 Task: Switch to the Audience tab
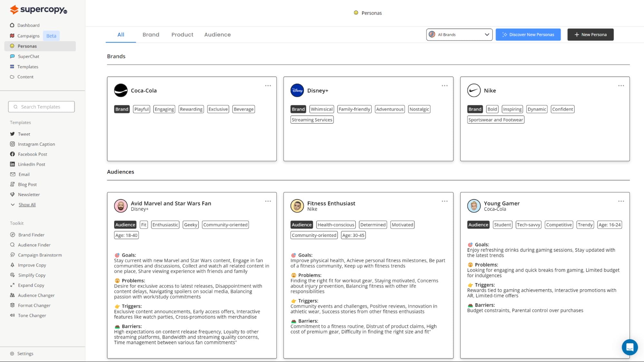click(217, 34)
